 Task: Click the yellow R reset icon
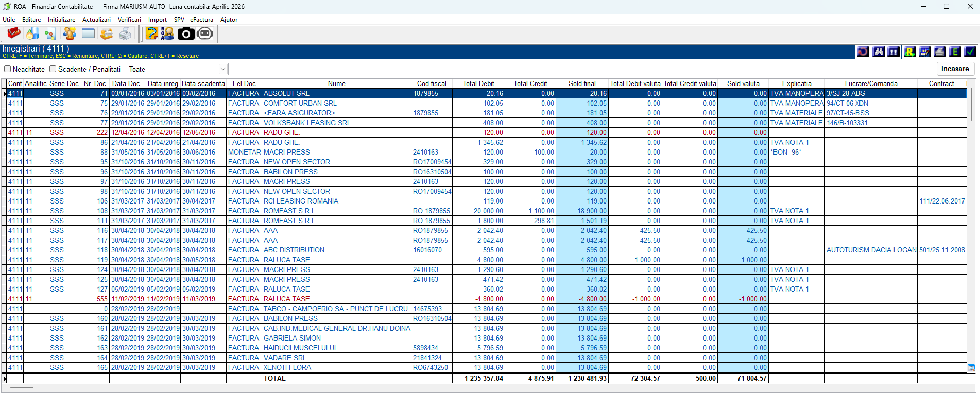[909, 52]
